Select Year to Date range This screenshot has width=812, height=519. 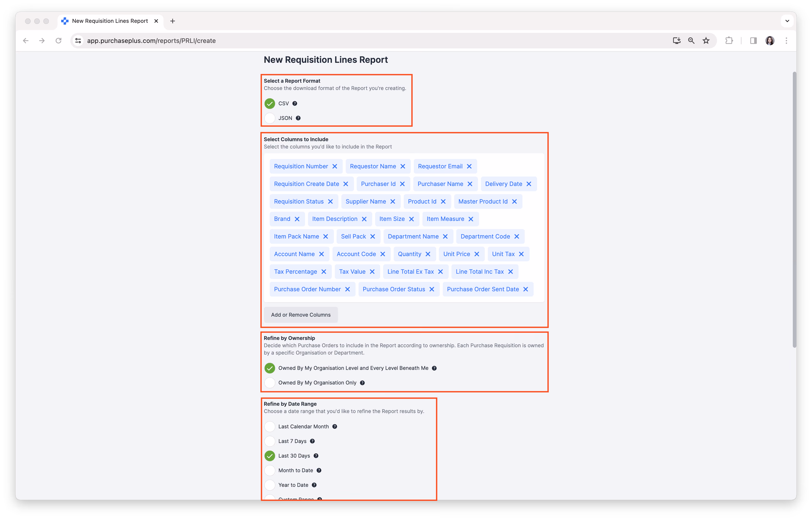(270, 485)
